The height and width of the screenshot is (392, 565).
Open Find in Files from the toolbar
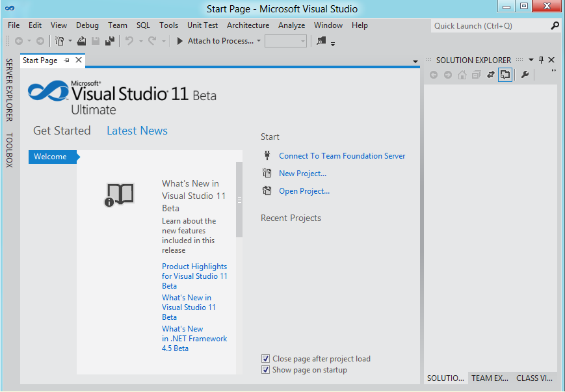tap(321, 41)
